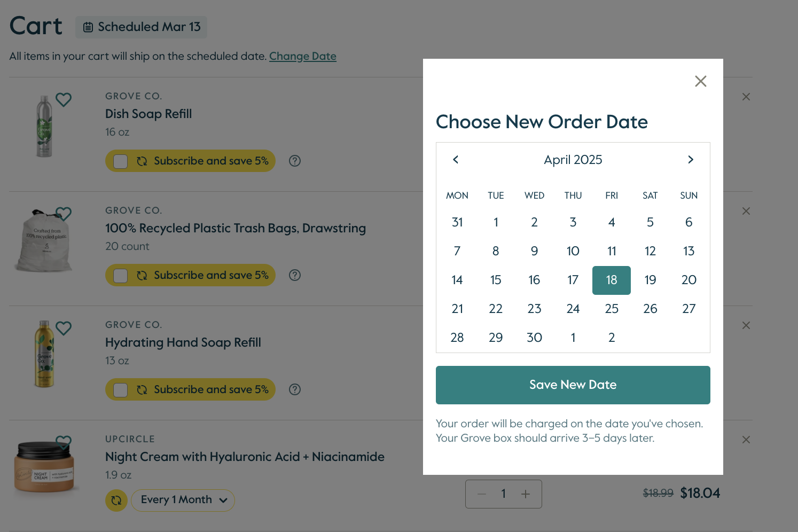Viewport: 798px width, 532px height.
Task: Check Subscribe and save for Trash Bags
Action: pos(121,276)
